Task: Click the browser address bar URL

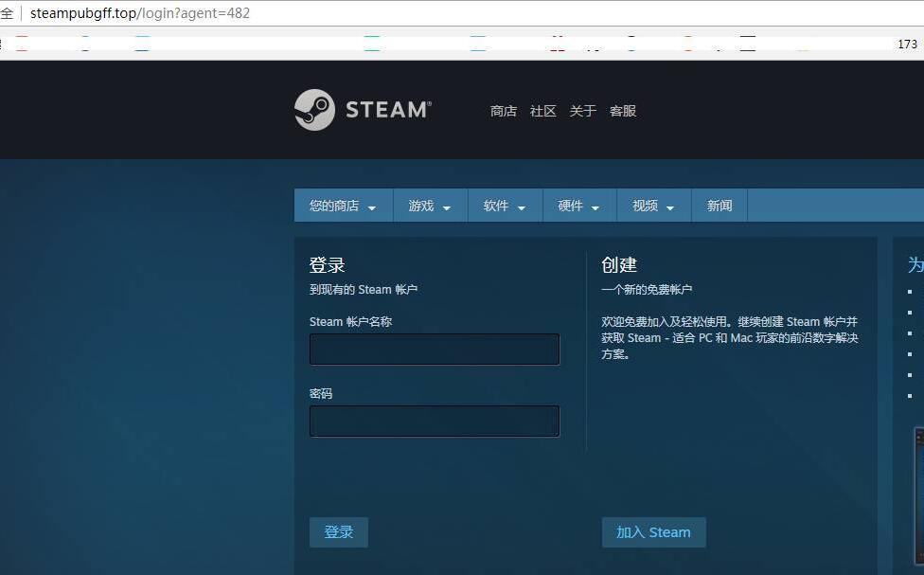Action: pyautogui.click(x=140, y=13)
